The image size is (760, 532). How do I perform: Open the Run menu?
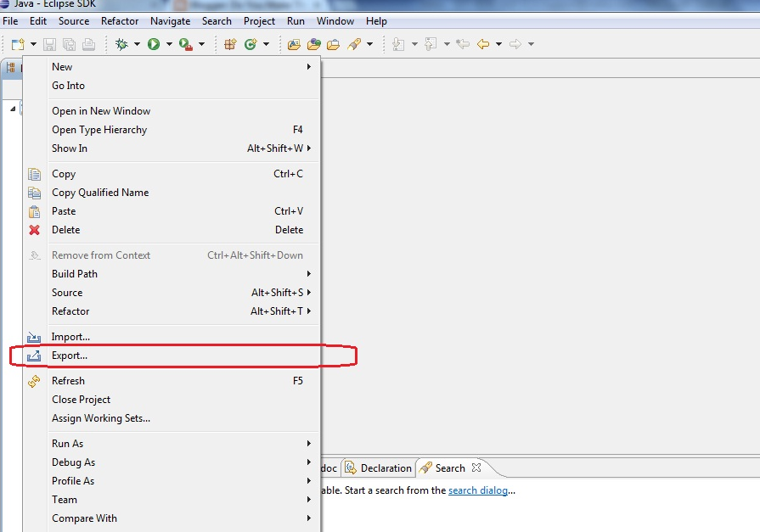point(296,21)
